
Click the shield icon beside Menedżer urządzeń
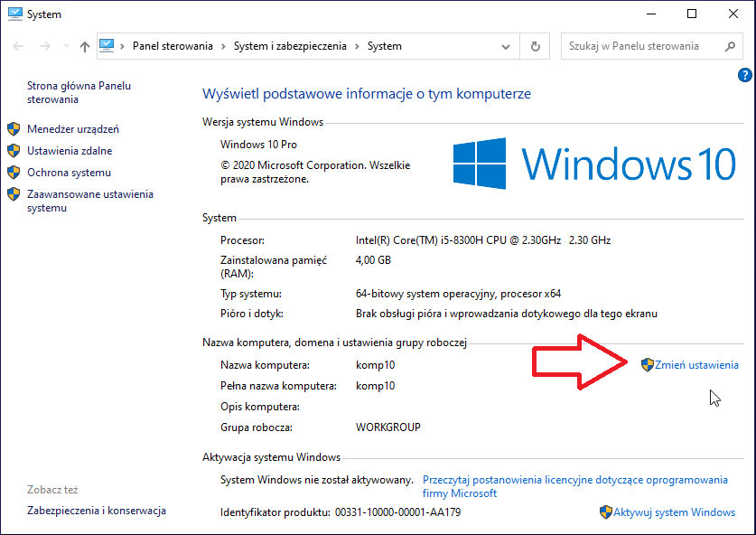coord(14,129)
